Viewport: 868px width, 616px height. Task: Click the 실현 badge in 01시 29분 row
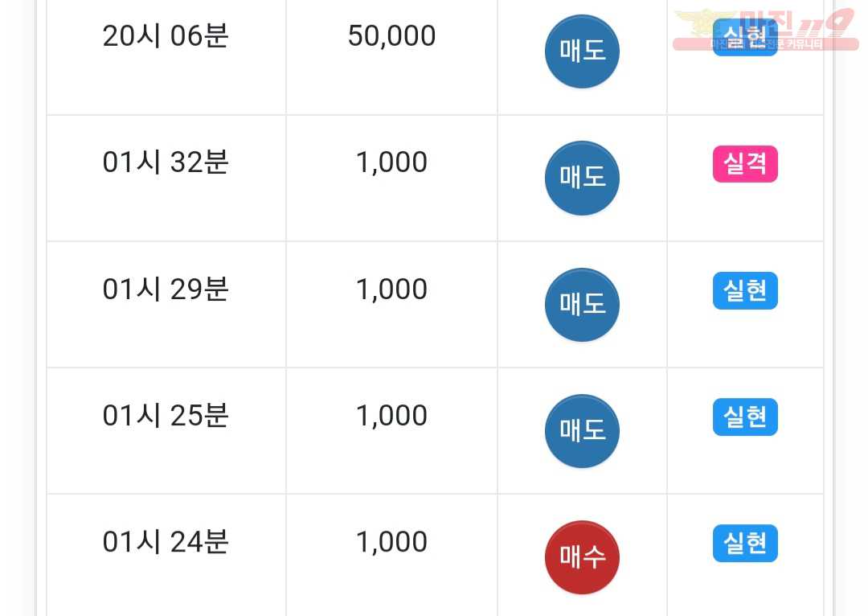point(745,290)
